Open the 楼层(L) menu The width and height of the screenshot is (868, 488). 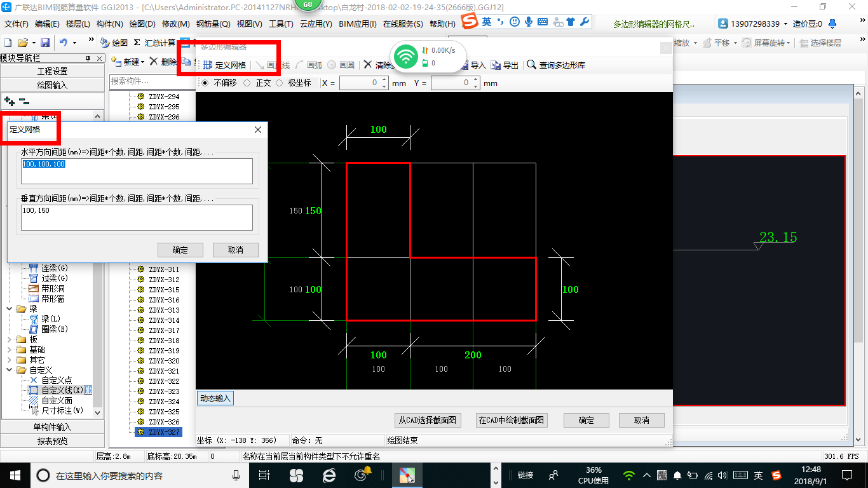coord(78,24)
